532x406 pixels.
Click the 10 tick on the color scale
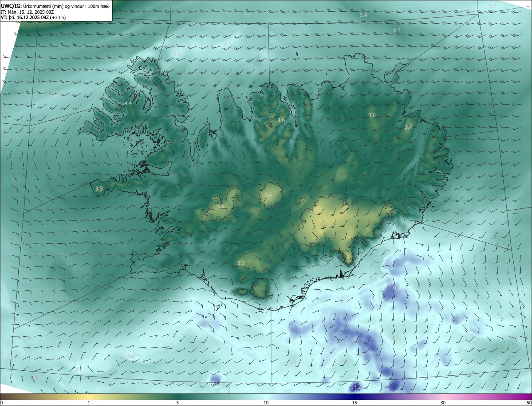point(266,403)
